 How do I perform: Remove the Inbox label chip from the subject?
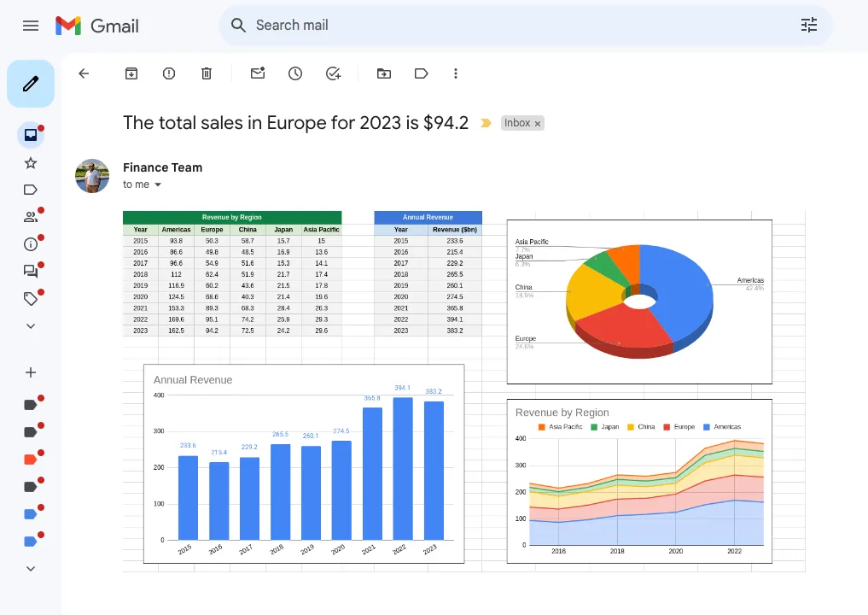coord(537,123)
